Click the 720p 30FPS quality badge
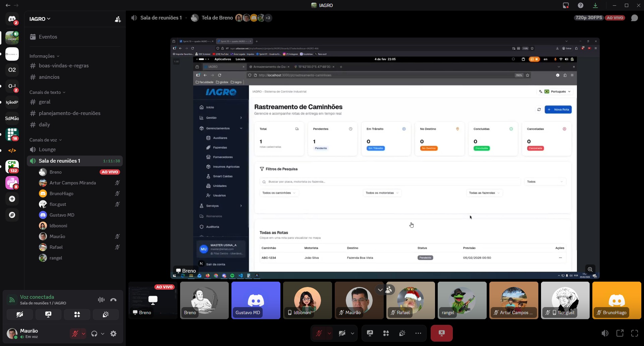This screenshot has width=644, height=346. pos(589,18)
